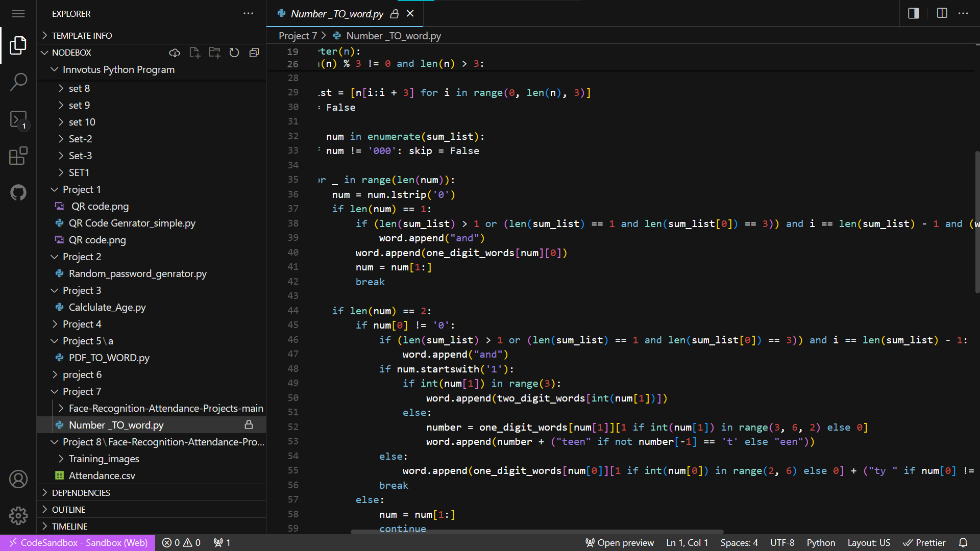Screen dimensions: 980x551
Task: Expand the OUTLINE section
Action: point(152,509)
